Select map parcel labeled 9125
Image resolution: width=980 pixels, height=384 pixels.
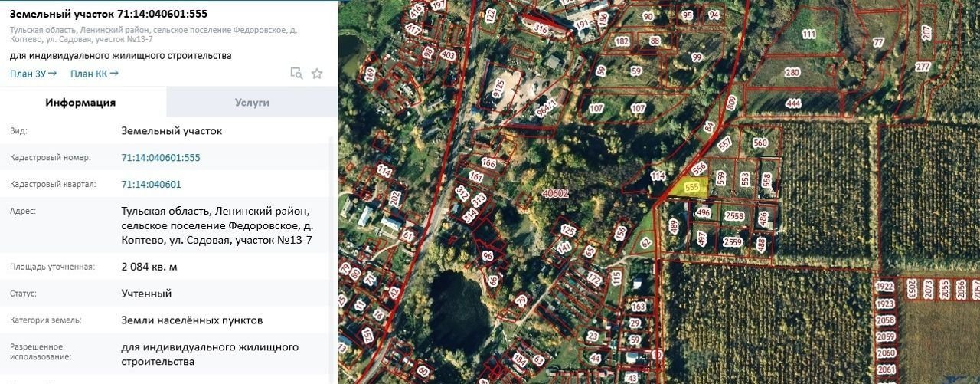[499, 90]
